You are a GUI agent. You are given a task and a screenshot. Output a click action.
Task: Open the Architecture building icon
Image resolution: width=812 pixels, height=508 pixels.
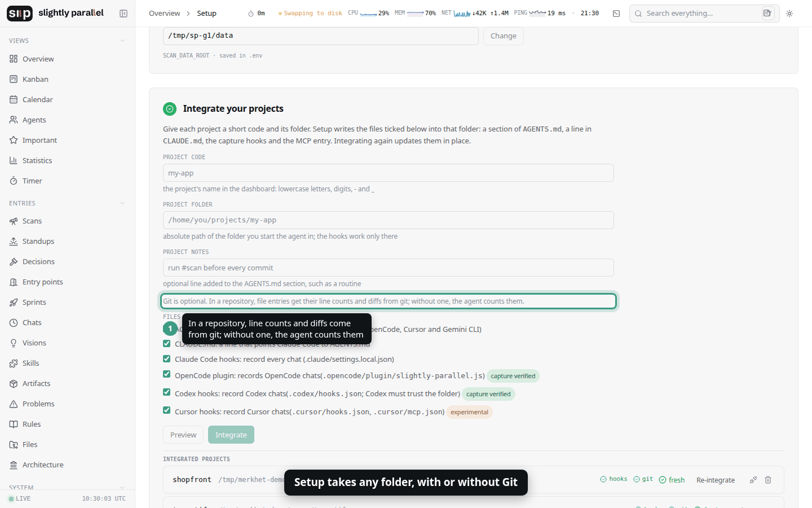click(14, 465)
